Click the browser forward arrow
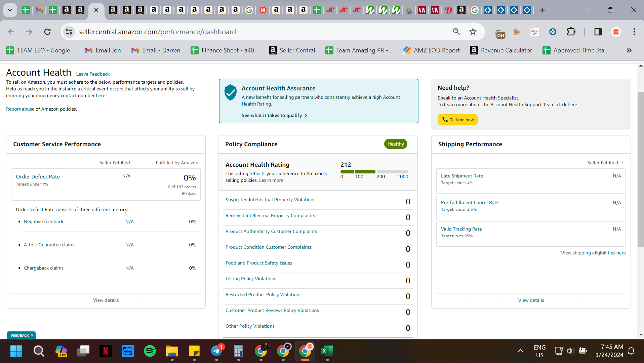The height and width of the screenshot is (363, 644). tap(29, 32)
